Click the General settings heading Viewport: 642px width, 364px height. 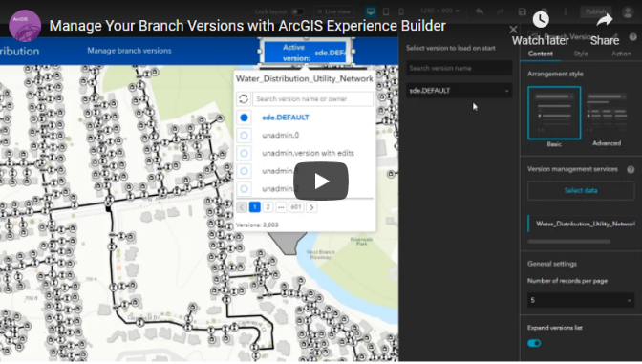click(x=552, y=264)
